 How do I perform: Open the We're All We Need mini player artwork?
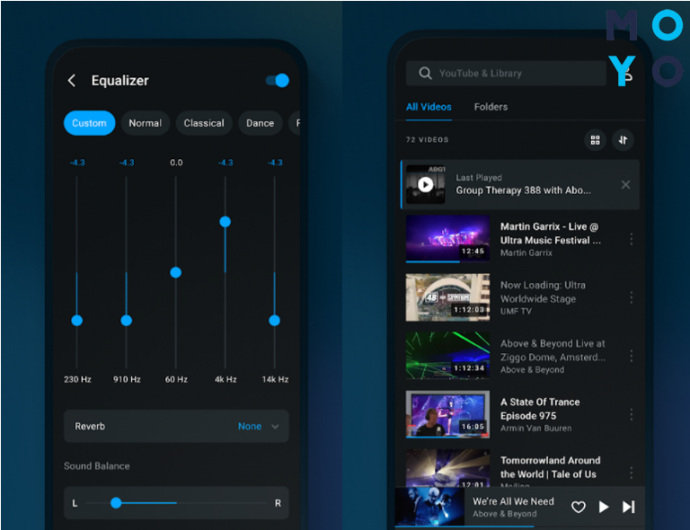click(429, 507)
